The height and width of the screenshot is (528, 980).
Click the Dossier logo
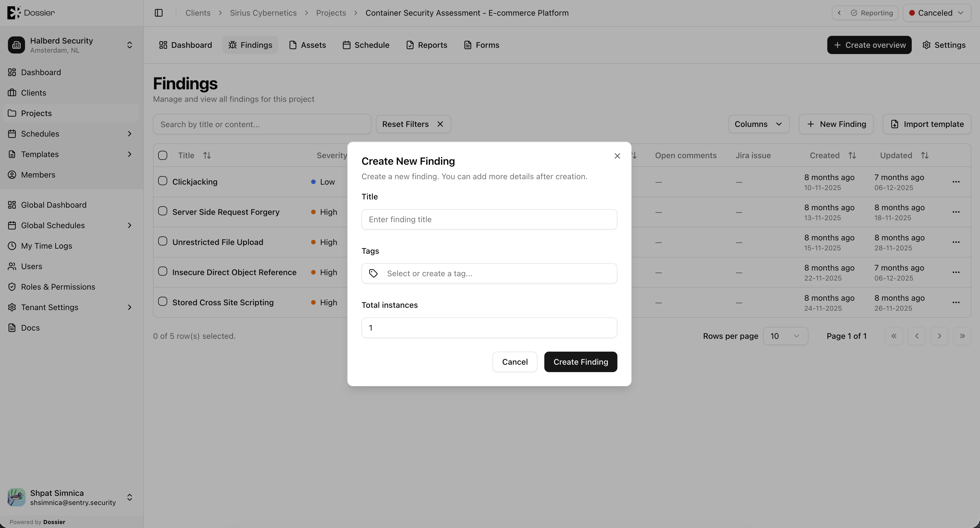tap(31, 13)
